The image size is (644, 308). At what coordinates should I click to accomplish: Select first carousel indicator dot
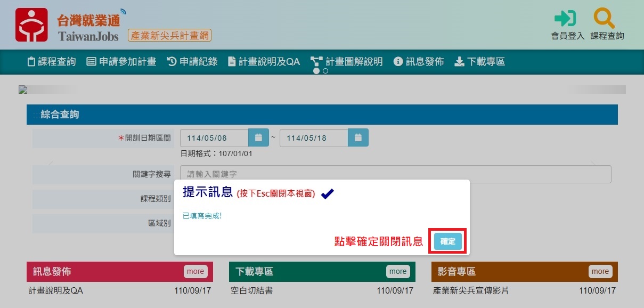316,71
